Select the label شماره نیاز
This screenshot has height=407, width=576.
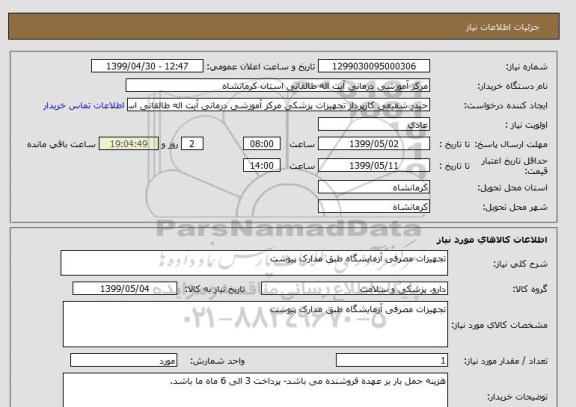526,67
